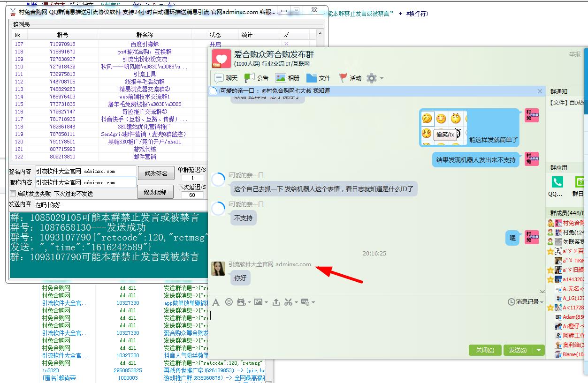
Task: Open the emoji picker in the chat toolbar
Action: [229, 302]
